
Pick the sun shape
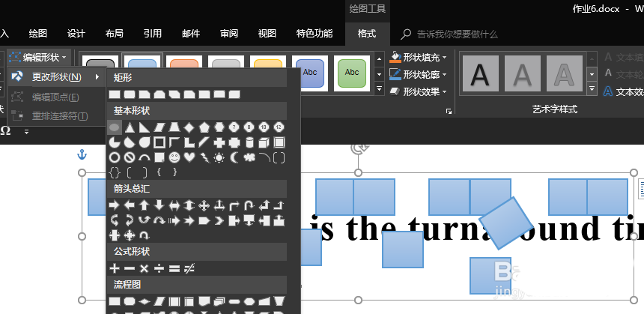219,157
